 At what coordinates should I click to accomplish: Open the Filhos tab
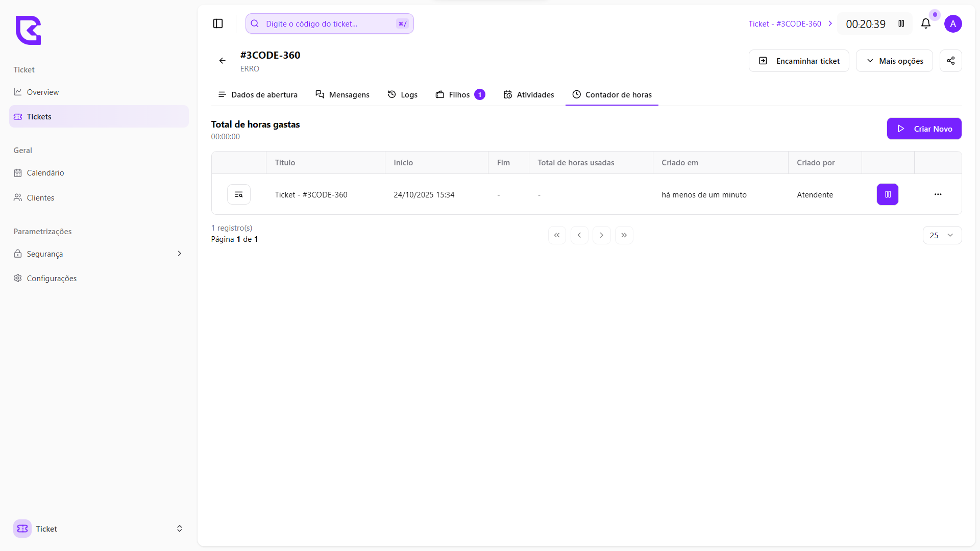pos(459,94)
